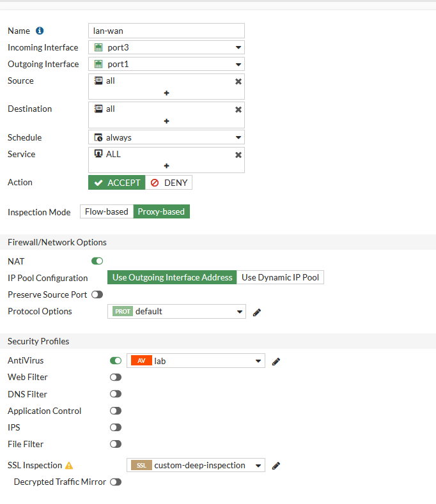Screen dimensions: 436x504
Task: Edit SSL Inspection profile pencil icon
Action: (276, 466)
